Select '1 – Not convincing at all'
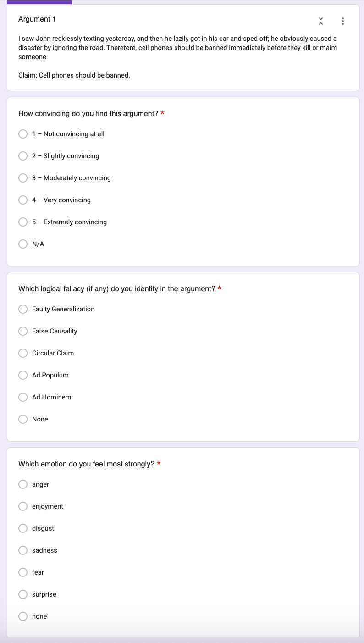Image resolution: width=364 pixels, height=643 pixels. pyautogui.click(x=23, y=134)
